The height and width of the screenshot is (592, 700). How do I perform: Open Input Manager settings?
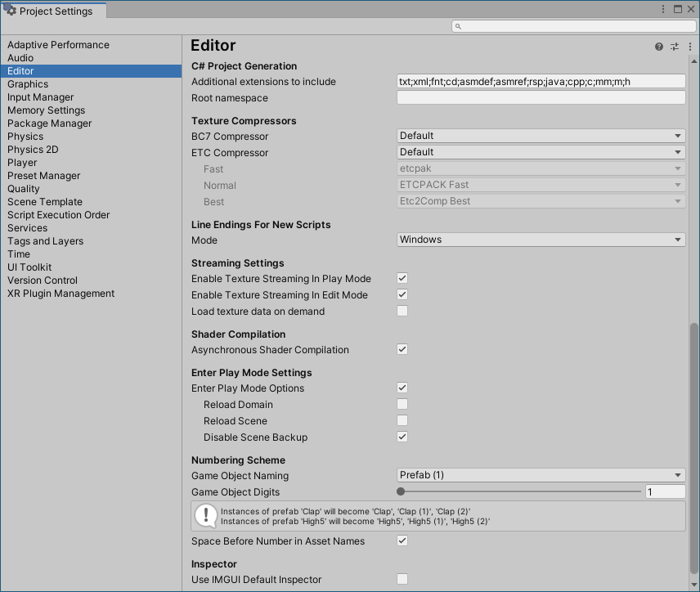coord(91,97)
